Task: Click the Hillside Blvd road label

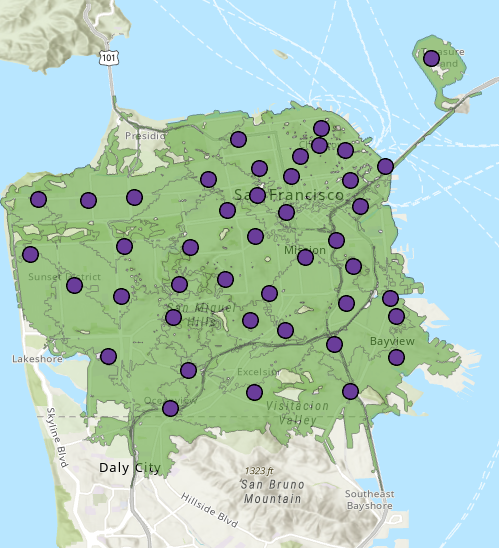Action: (209, 510)
